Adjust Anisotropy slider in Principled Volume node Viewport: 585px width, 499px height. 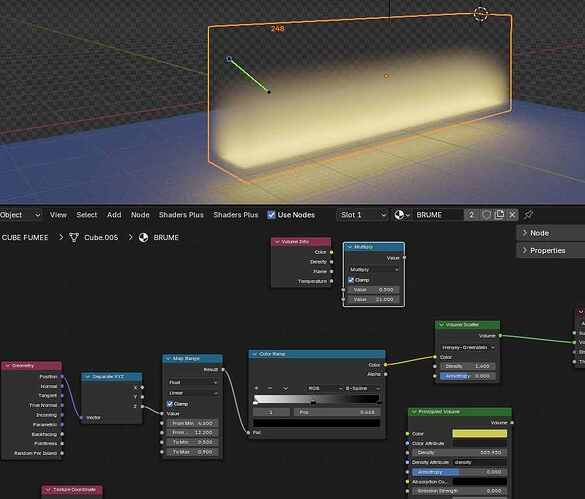(x=459, y=472)
